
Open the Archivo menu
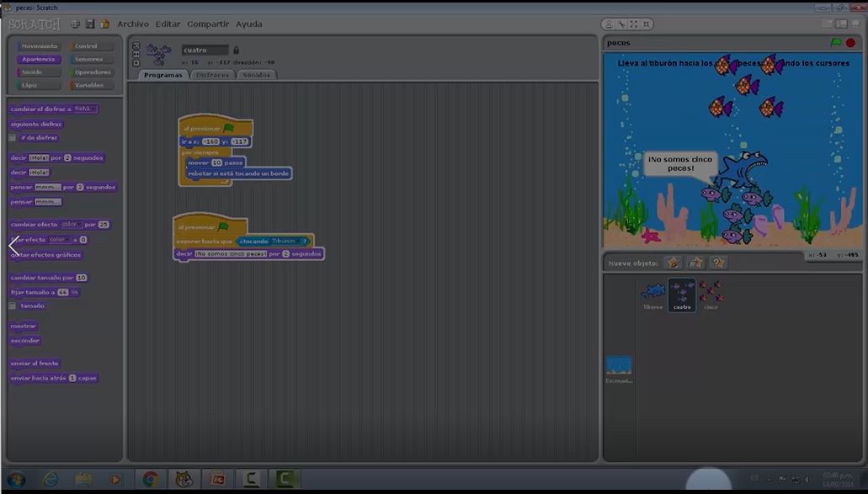coord(133,24)
